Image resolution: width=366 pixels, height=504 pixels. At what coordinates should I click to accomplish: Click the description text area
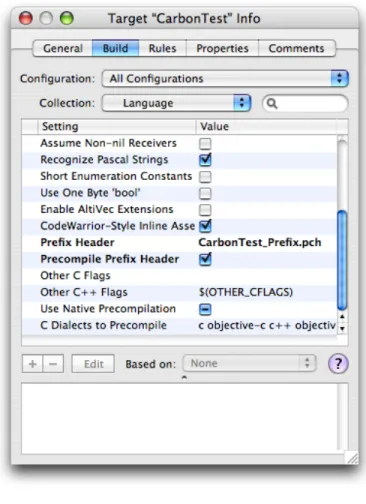point(180,419)
